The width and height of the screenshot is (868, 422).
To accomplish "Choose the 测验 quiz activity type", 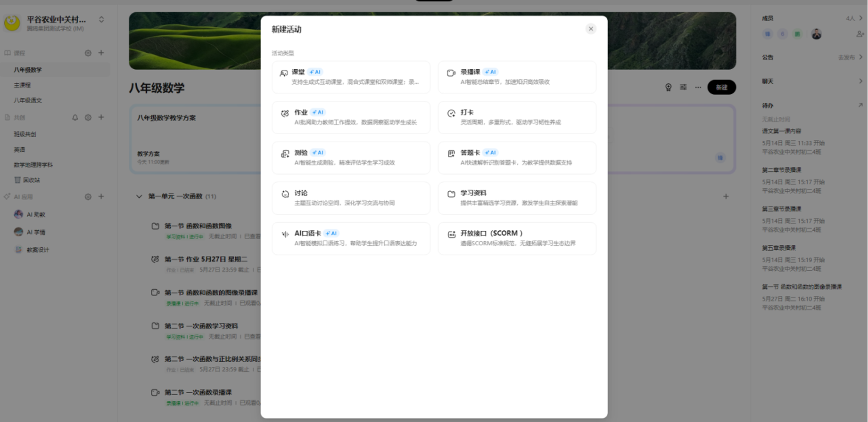I will point(351,158).
